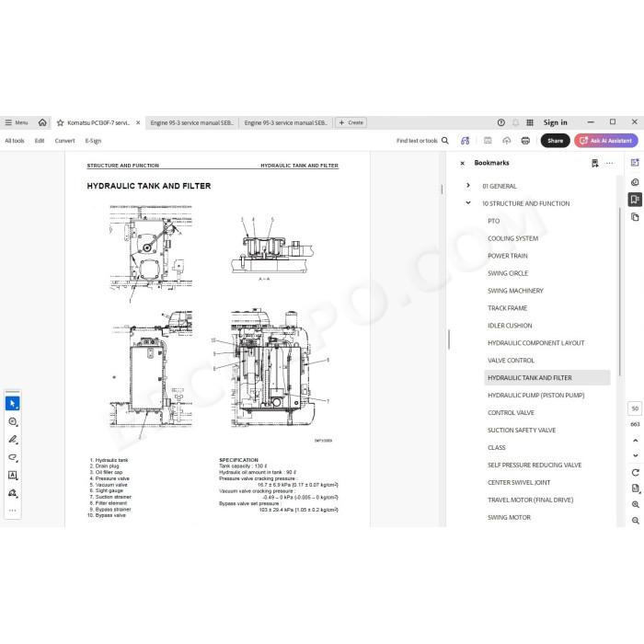
Task: Select the sign or stamp tool
Action: tap(13, 493)
